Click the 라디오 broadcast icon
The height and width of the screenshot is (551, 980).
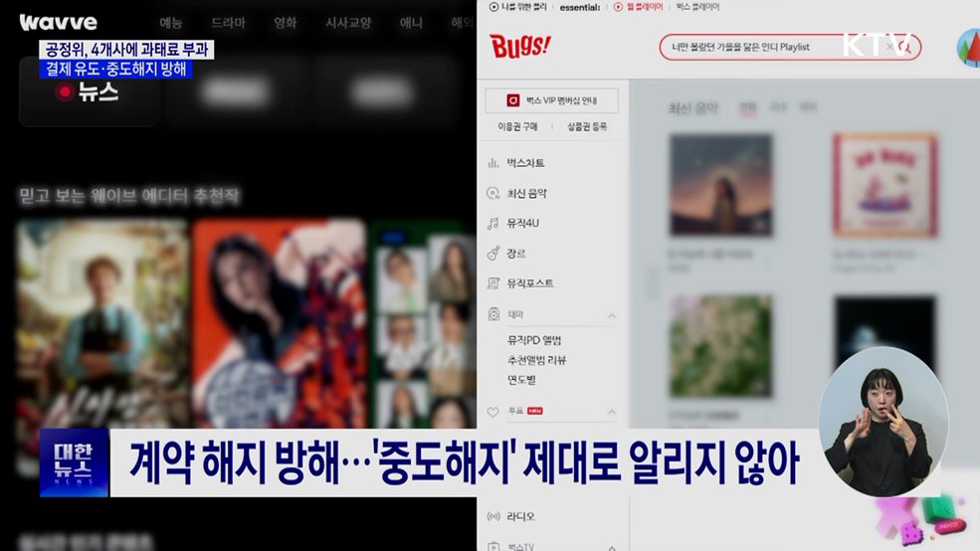[x=493, y=516]
